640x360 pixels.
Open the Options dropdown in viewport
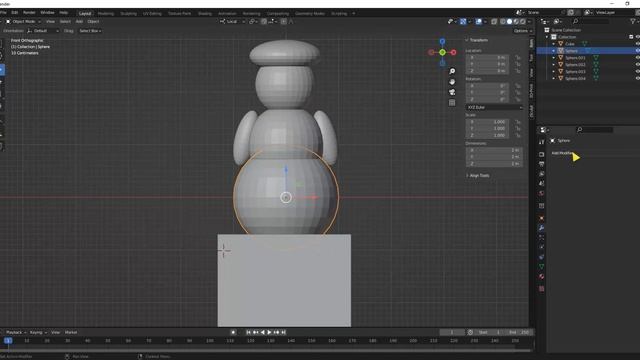point(522,31)
